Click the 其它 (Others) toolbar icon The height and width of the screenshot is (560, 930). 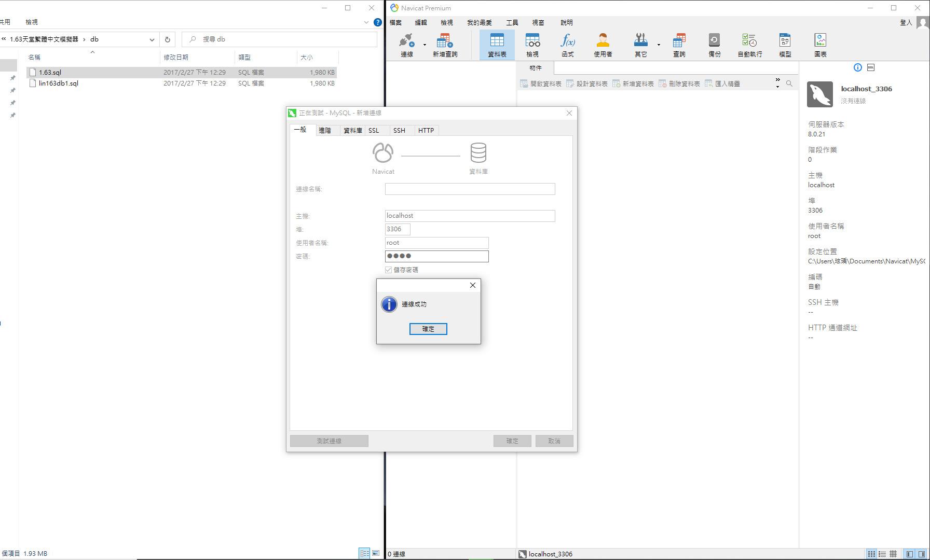(641, 45)
